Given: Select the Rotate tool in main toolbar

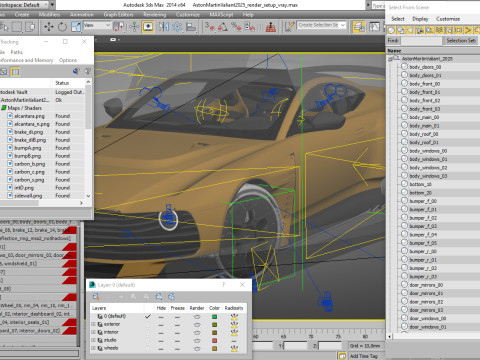Looking at the screenshot, I should click(62, 27).
